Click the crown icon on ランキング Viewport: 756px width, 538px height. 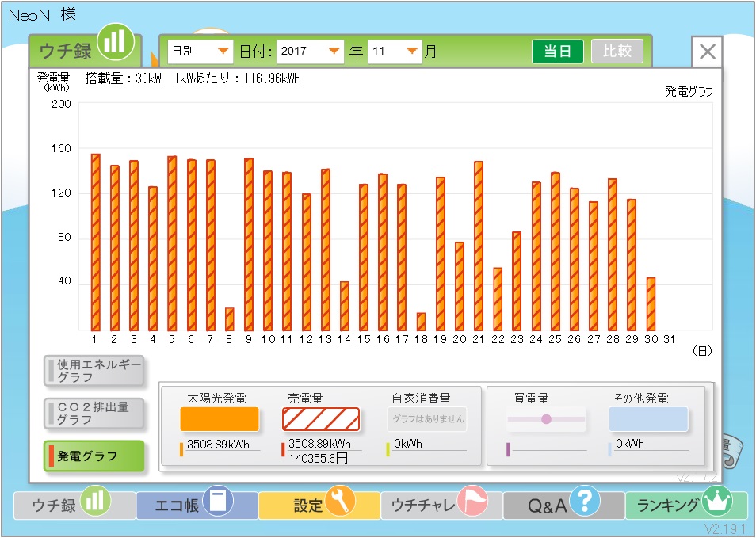click(717, 501)
